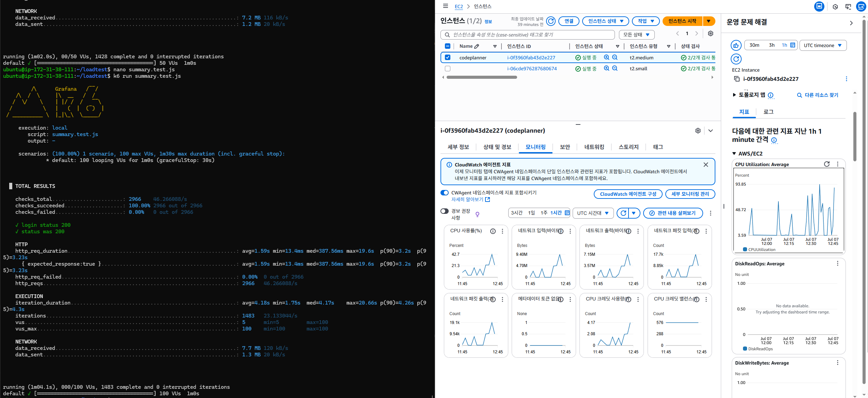Refresh the CPU Utilization Average chart
This screenshot has width=868, height=398.
(826, 164)
